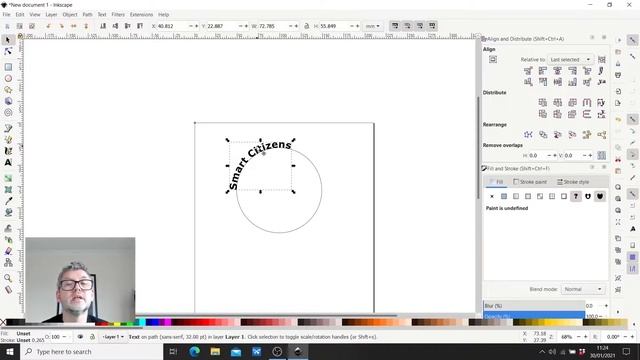
Task: Toggle move gradients with objects
Action: (x=420, y=26)
